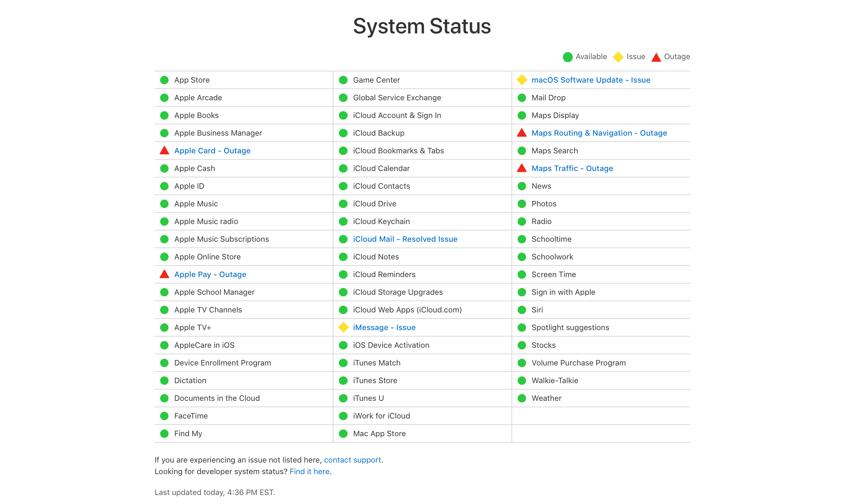Click the green circle next to iCloud Mail

coord(343,239)
